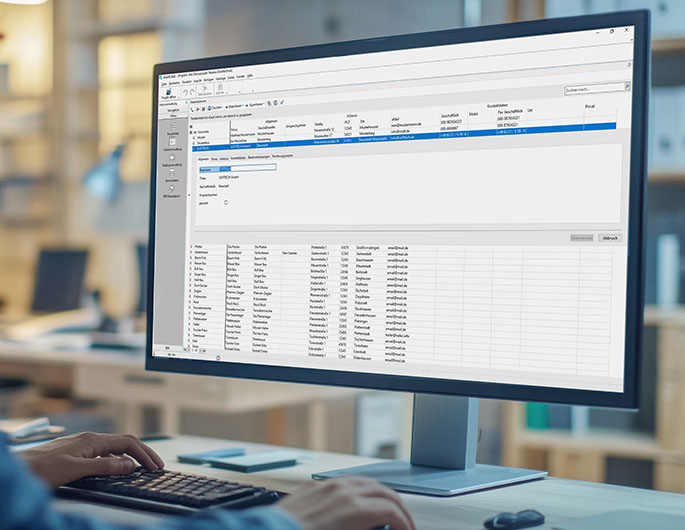Click the highlighted Nachname input field

pos(238,168)
